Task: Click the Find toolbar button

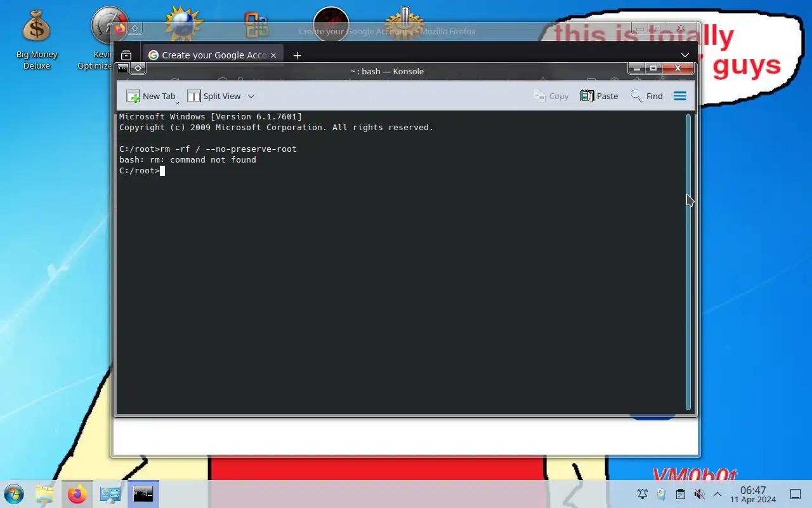Action: (646, 96)
